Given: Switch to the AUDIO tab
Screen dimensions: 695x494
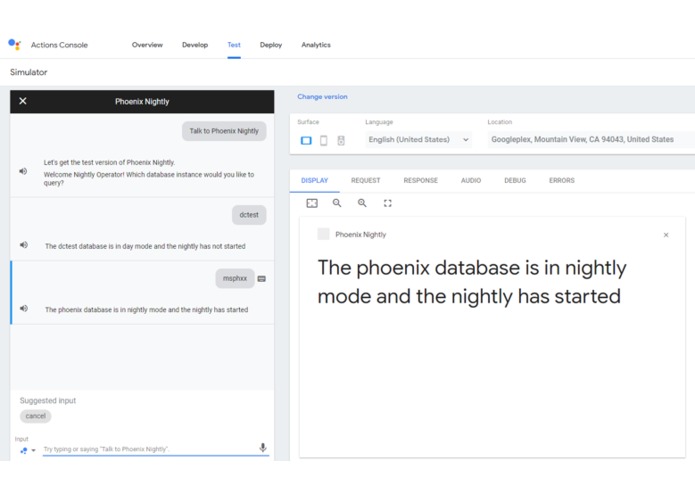Looking at the screenshot, I should (471, 180).
